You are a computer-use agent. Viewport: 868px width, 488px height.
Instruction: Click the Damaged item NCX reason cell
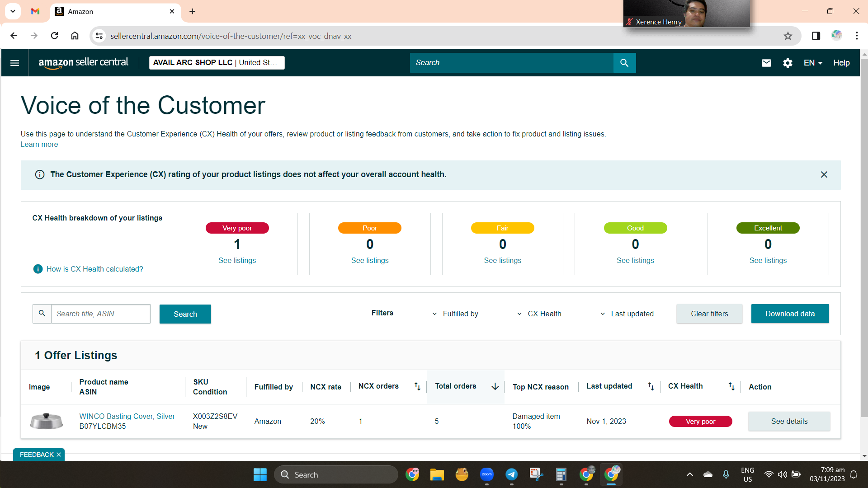point(536,421)
